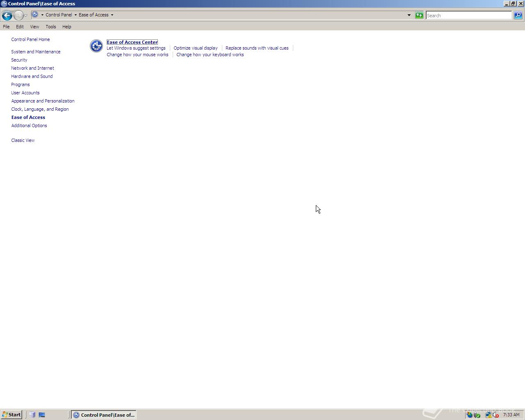Open the address bar history dropdown
525x420 pixels.
click(409, 15)
